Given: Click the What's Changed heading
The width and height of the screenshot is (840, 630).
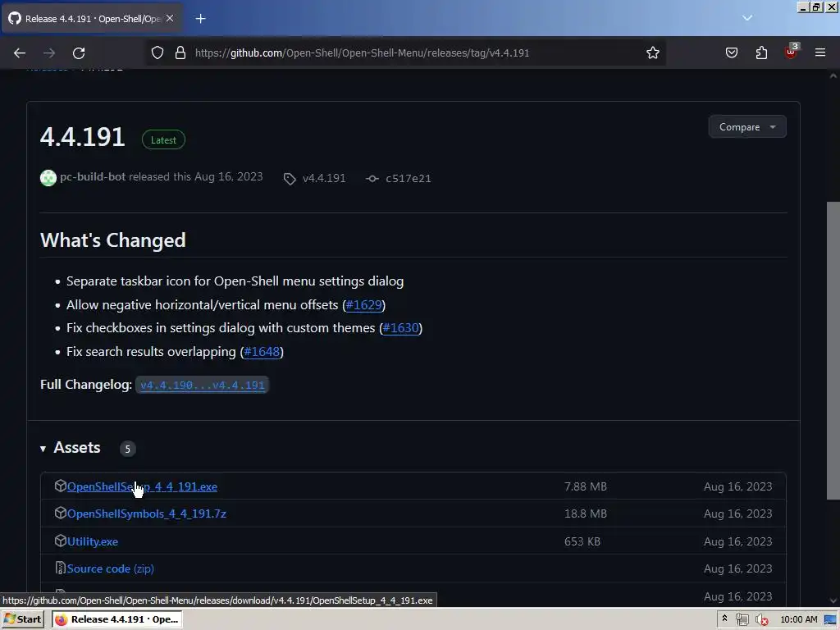Looking at the screenshot, I should tap(113, 240).
